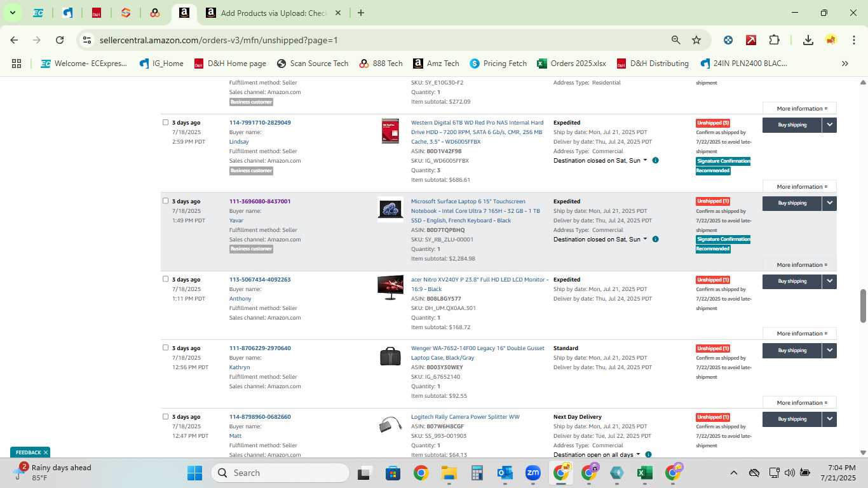
Task: Open Excel from the taskbar
Action: [x=645, y=473]
